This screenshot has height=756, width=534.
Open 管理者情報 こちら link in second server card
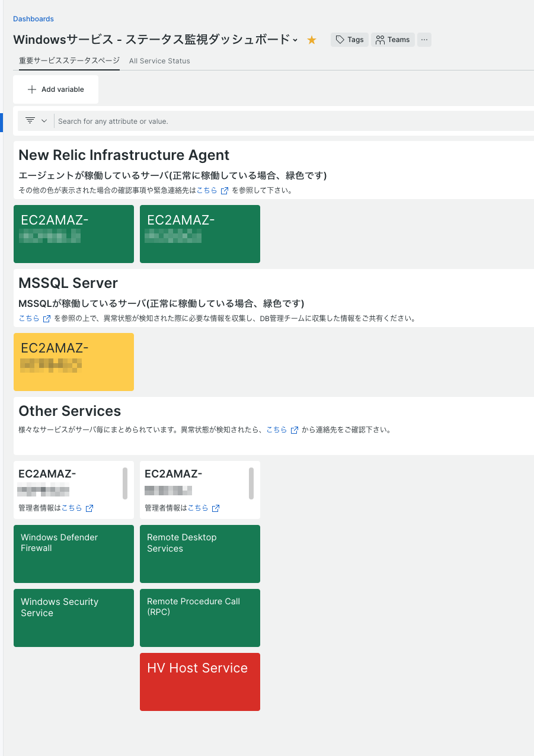[x=199, y=508]
